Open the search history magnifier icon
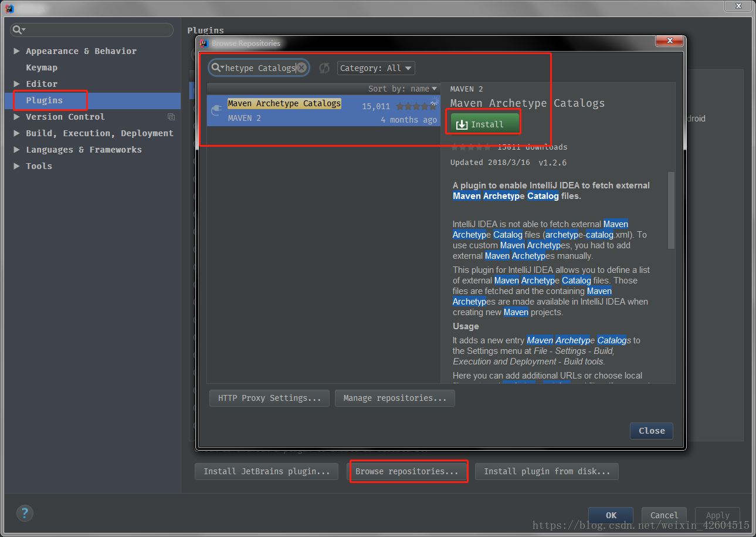This screenshot has width=756, height=537. point(218,68)
